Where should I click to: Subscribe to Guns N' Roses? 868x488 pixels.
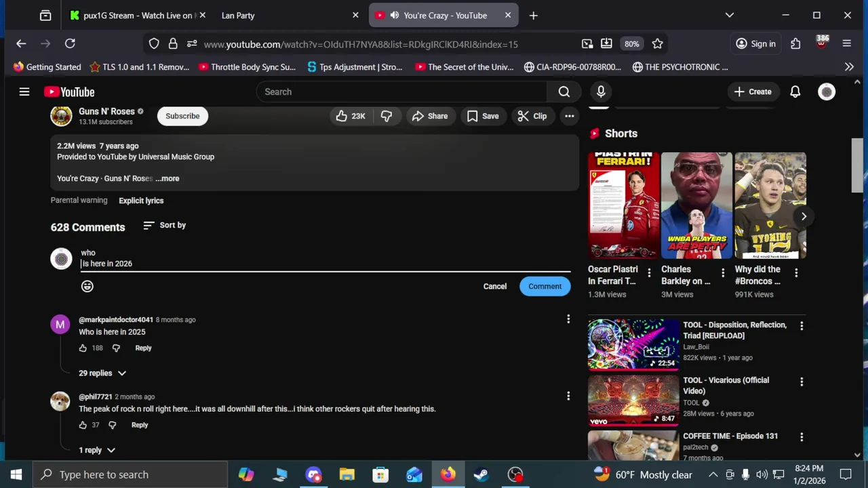point(182,116)
